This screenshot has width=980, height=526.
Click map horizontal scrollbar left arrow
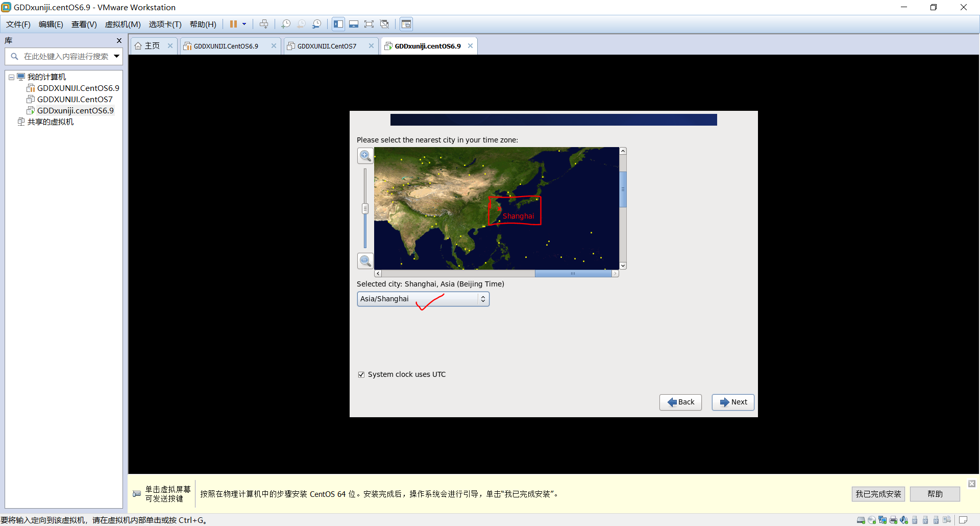[x=378, y=274]
